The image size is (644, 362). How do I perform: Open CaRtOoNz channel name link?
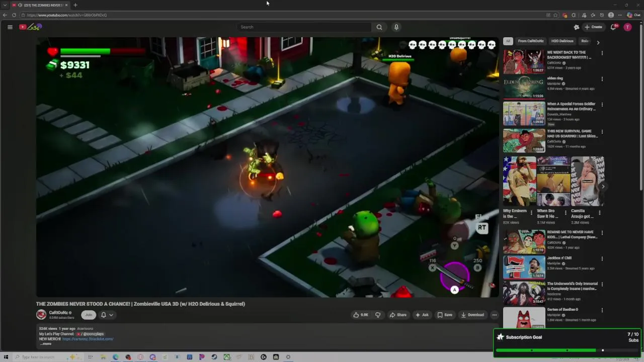[x=58, y=313]
